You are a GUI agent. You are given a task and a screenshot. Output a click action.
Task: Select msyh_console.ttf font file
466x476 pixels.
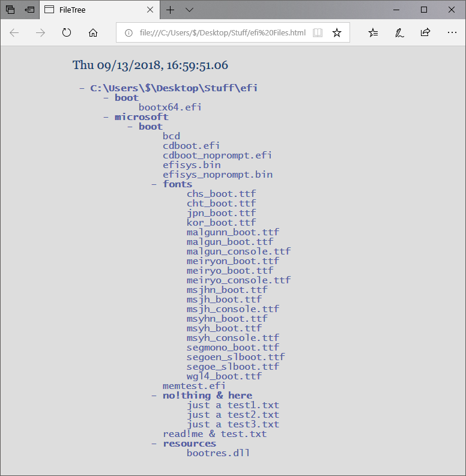point(232,338)
